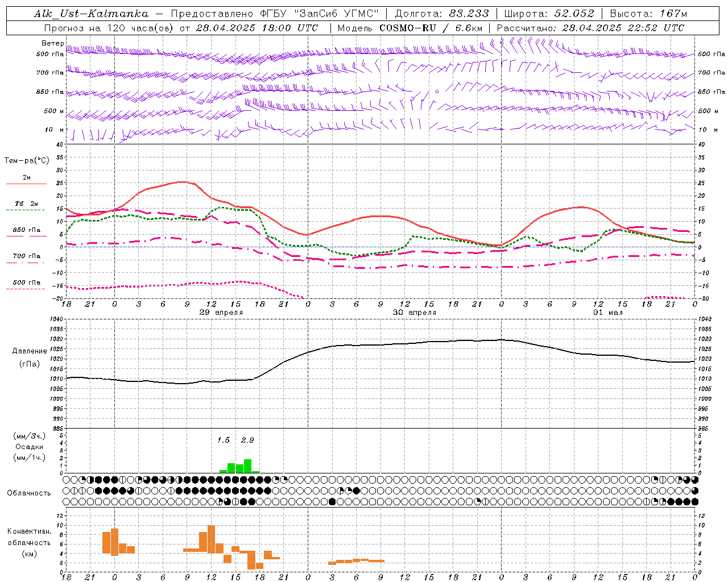The width and height of the screenshot is (728, 582).
Task: Click the Конвективн. облачность (км) label
Action: click(29, 542)
